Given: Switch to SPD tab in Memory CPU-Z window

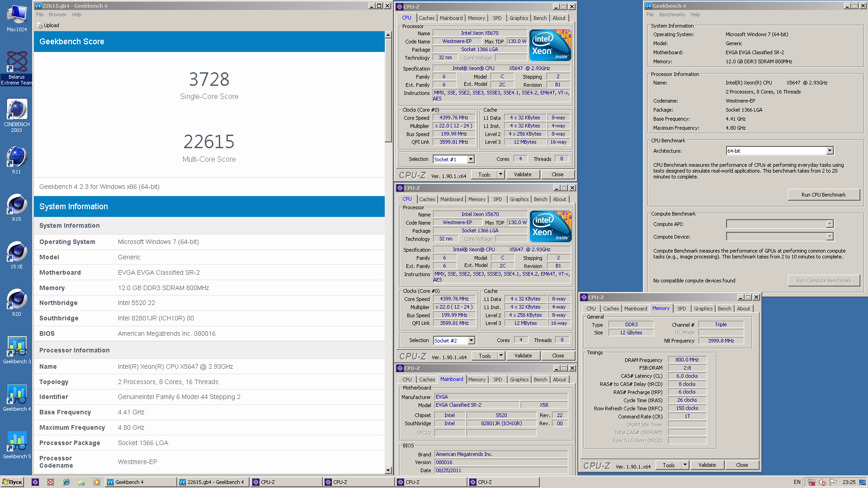Looking at the screenshot, I should tap(681, 309).
